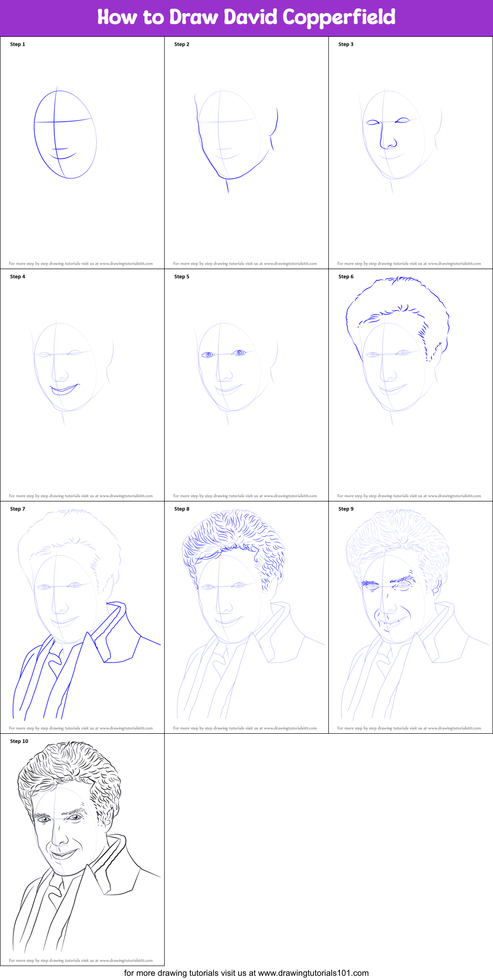This screenshot has width=493, height=980.
Task: Click the "Step 10" label
Action: tap(19, 741)
